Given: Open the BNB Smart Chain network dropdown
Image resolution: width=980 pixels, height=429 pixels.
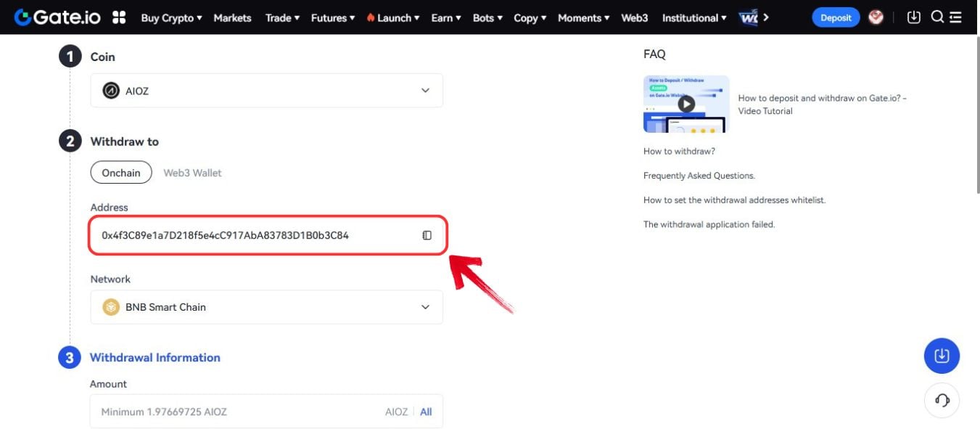Looking at the screenshot, I should (266, 307).
